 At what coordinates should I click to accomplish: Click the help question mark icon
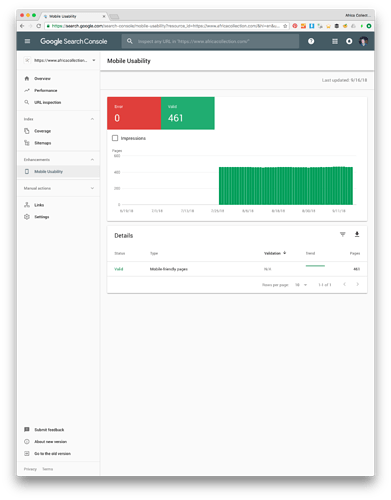[x=311, y=41]
